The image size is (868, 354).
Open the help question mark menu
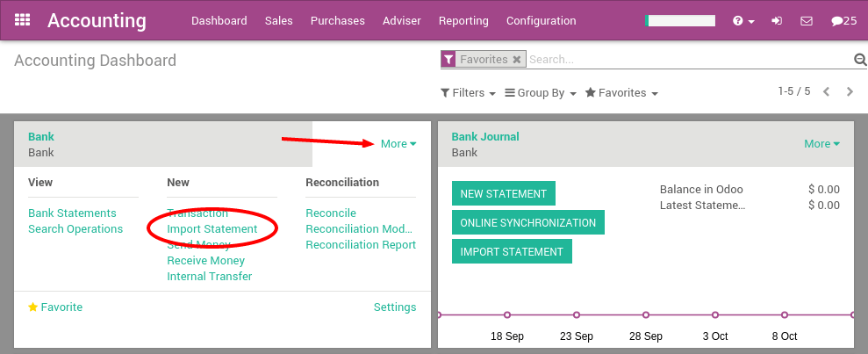tap(743, 20)
